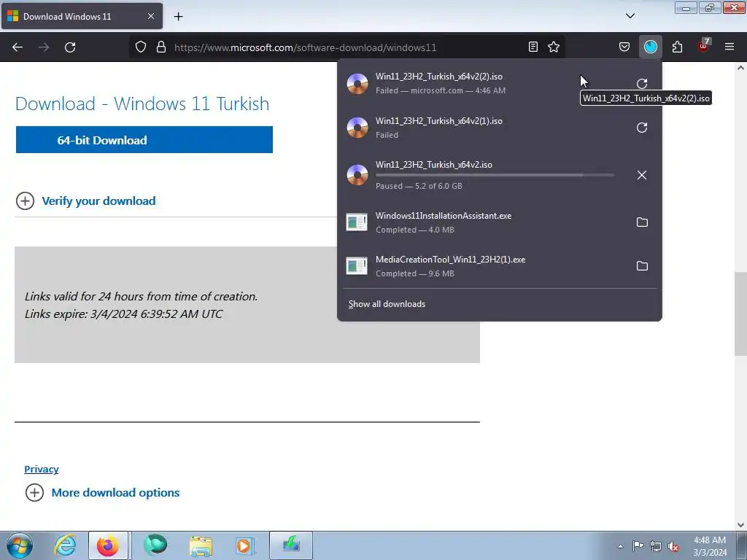Close the Firefox downloads panel button
The height and width of the screenshot is (560, 747).
click(650, 47)
